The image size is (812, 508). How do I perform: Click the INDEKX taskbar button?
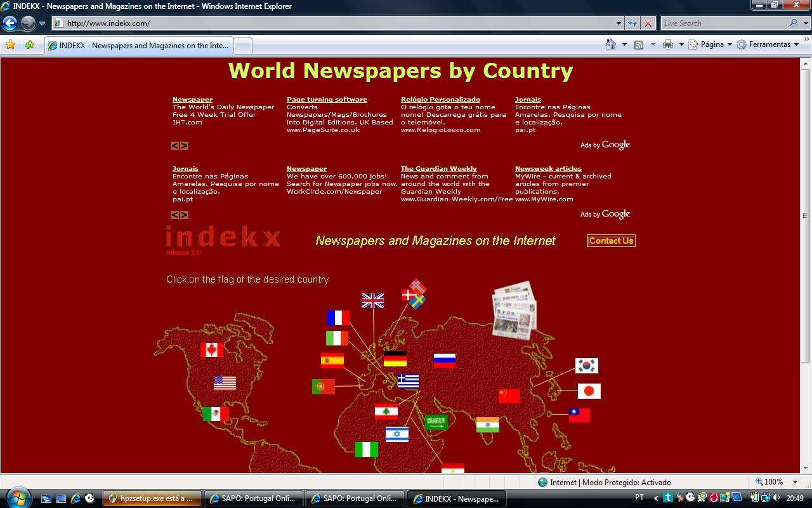pos(457,498)
